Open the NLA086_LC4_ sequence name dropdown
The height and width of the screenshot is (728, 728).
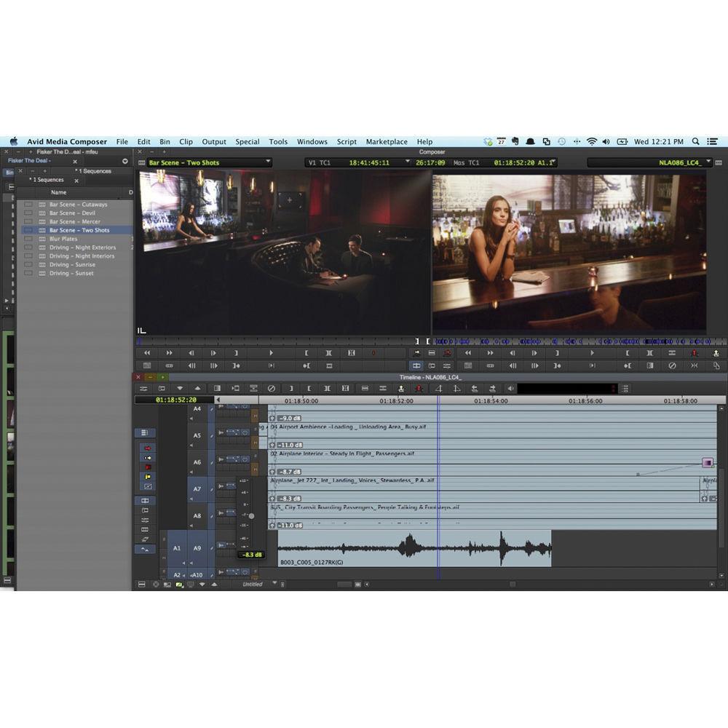point(683,162)
